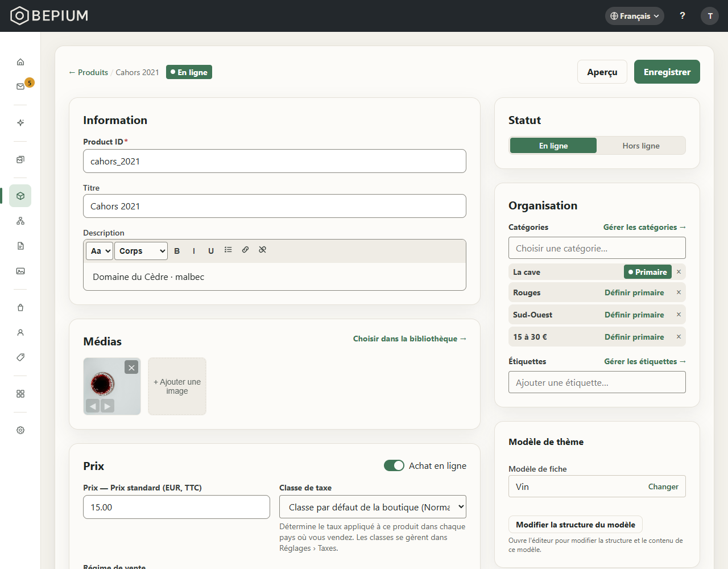Open Gérer les catégories link

[644, 227]
